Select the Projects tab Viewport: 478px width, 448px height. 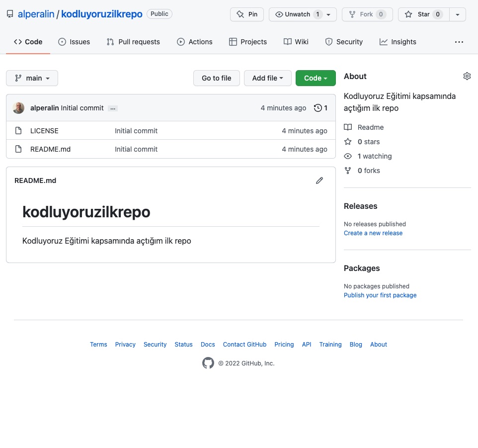coord(248,42)
